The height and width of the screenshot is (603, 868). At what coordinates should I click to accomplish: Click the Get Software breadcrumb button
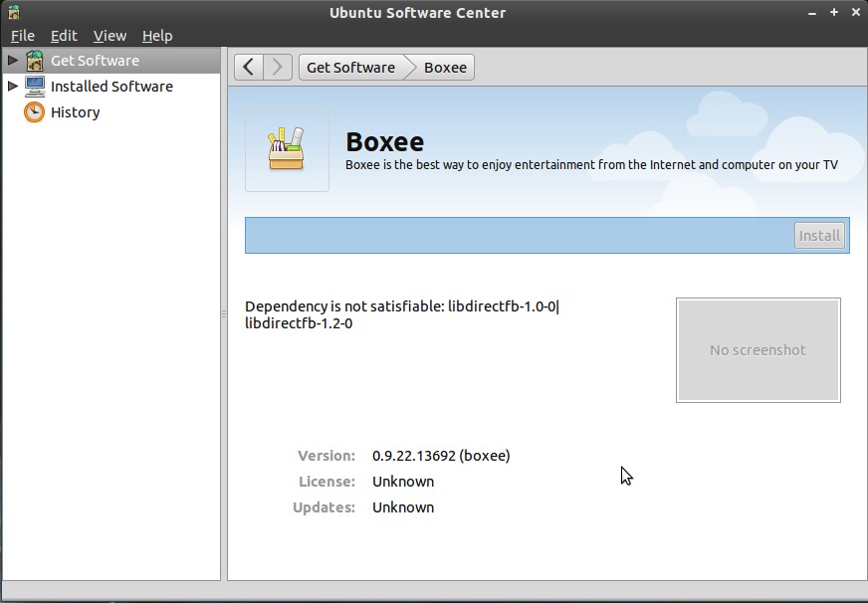point(351,67)
